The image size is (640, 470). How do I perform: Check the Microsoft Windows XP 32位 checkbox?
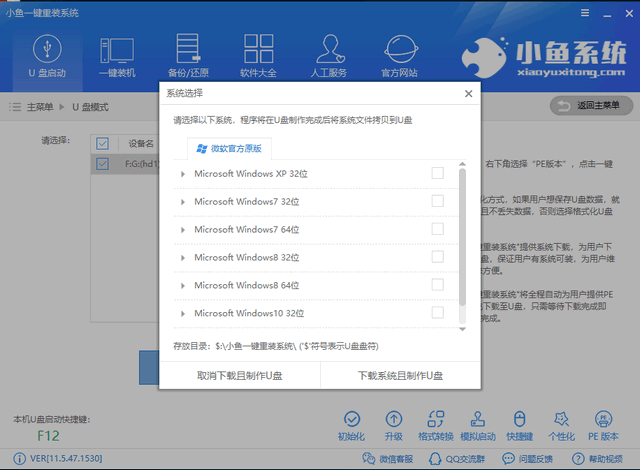(437, 174)
